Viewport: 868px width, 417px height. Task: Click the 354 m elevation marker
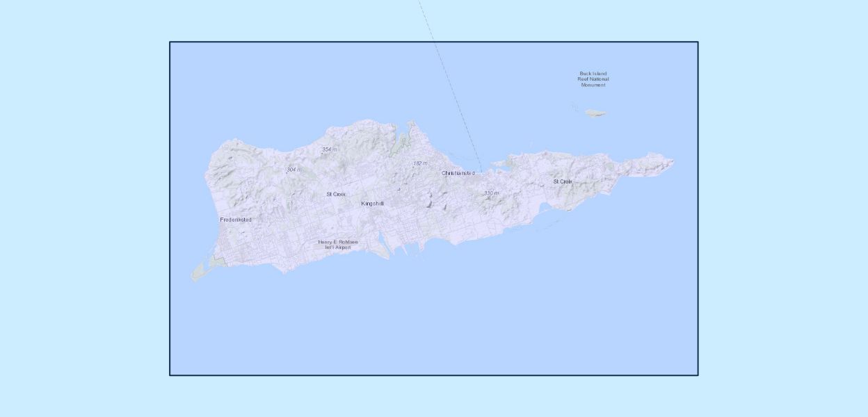coord(329,149)
